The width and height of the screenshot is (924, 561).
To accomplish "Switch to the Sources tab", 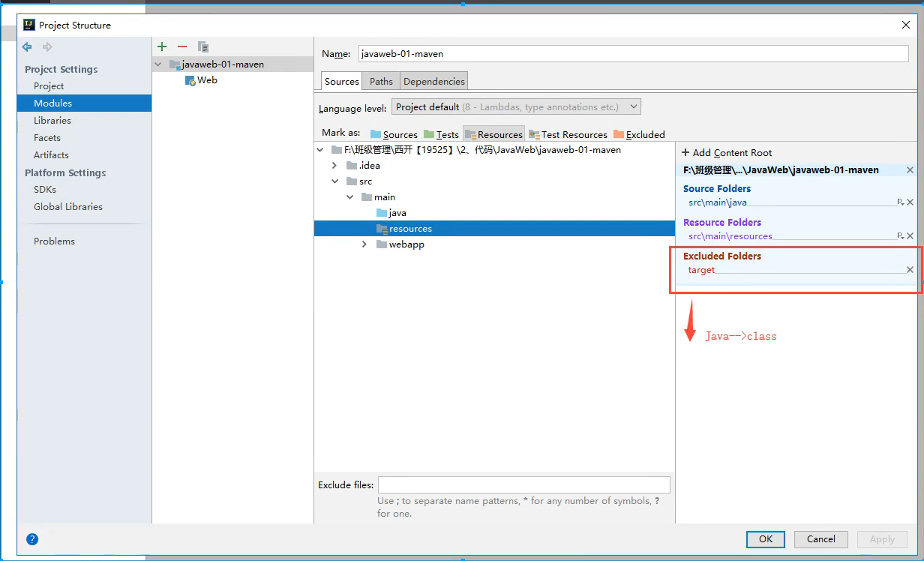I will (x=342, y=81).
